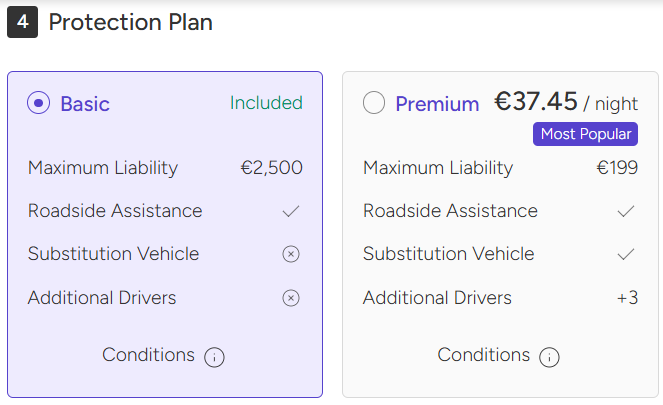The width and height of the screenshot is (663, 405).
Task: Click the Basic €2,500 maximum liability value
Action: [271, 168]
